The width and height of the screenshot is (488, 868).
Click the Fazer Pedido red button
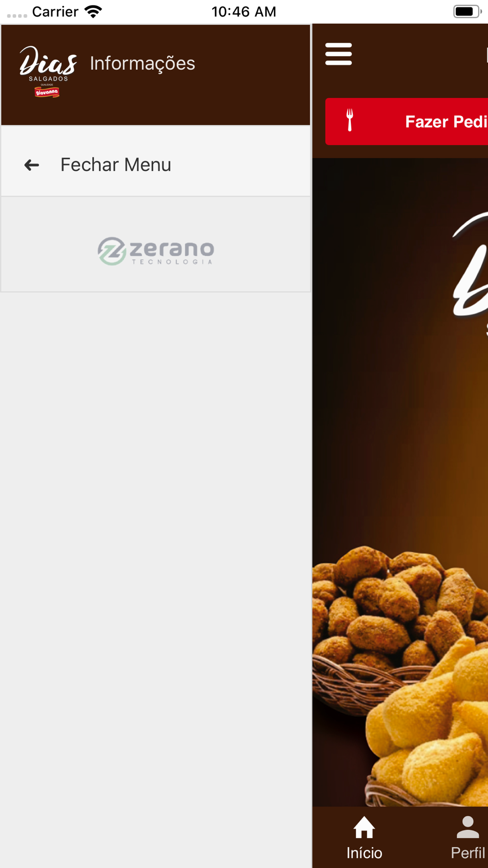click(407, 122)
